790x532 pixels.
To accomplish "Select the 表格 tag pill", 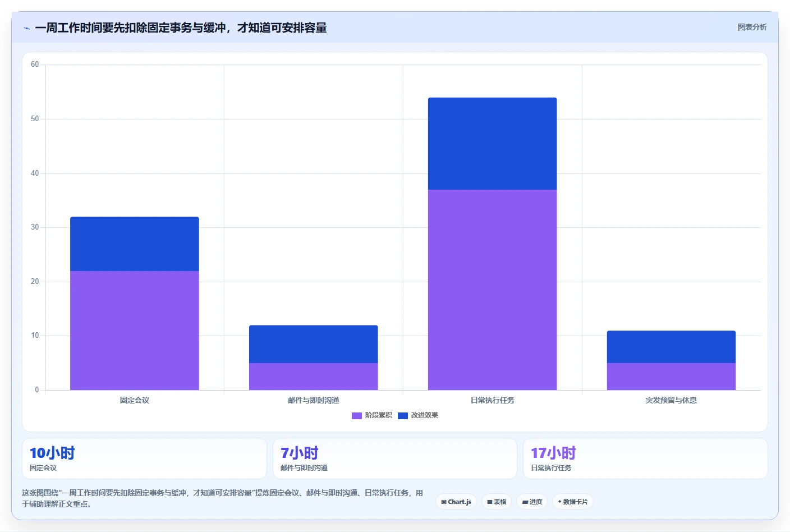I will click(497, 502).
